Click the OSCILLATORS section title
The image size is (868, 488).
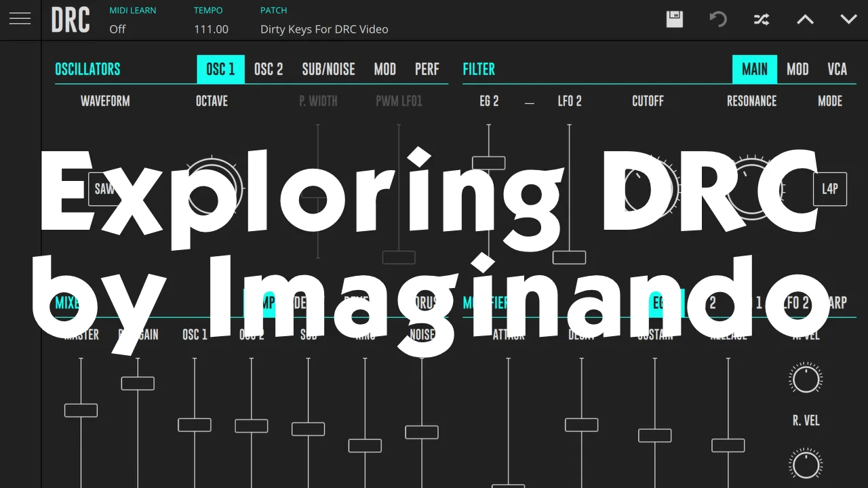pyautogui.click(x=87, y=69)
